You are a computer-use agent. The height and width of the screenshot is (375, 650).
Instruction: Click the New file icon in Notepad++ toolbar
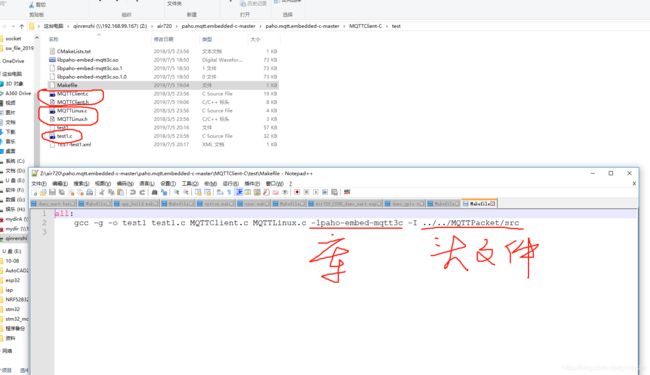tap(35, 192)
